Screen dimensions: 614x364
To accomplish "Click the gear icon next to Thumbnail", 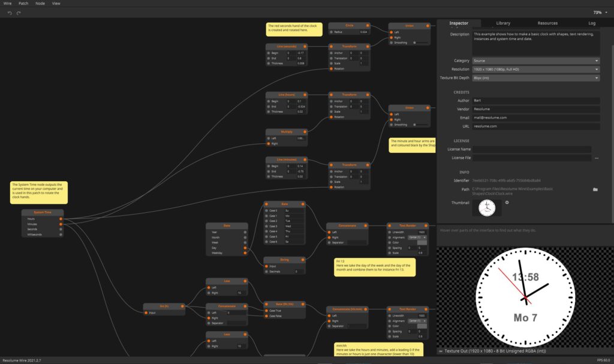I will pyautogui.click(x=507, y=203).
